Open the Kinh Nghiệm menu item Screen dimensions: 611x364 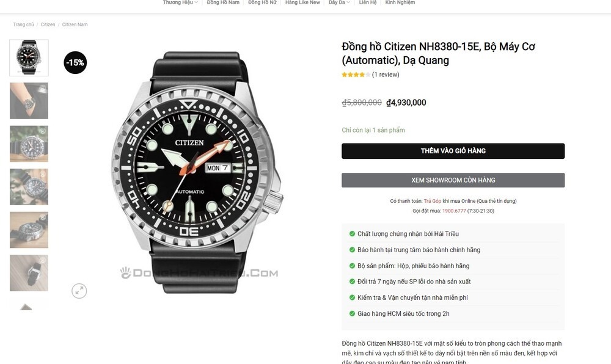(x=400, y=2)
